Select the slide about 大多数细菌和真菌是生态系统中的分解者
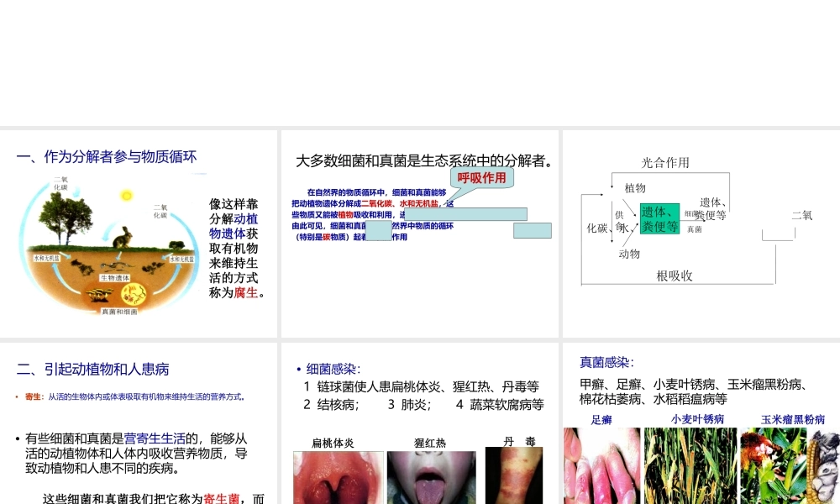This screenshot has height=504, width=840. click(419, 234)
